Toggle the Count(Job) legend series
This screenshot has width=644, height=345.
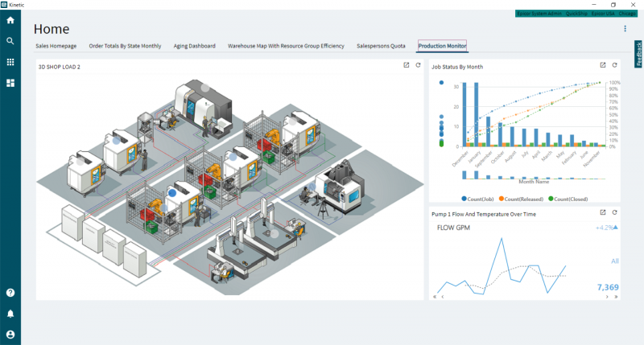click(x=477, y=199)
